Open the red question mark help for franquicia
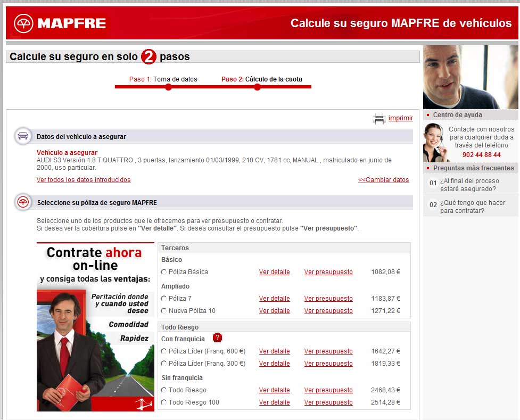 [x=217, y=338]
